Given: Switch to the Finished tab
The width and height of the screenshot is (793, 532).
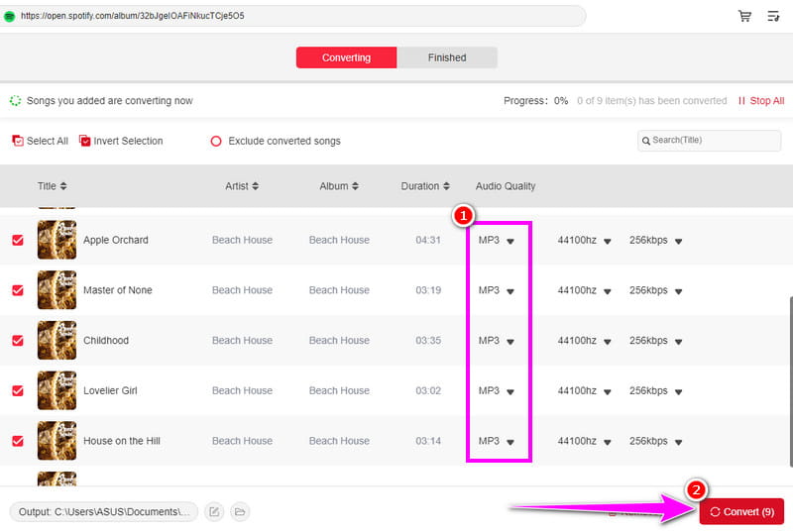Looking at the screenshot, I should click(447, 57).
